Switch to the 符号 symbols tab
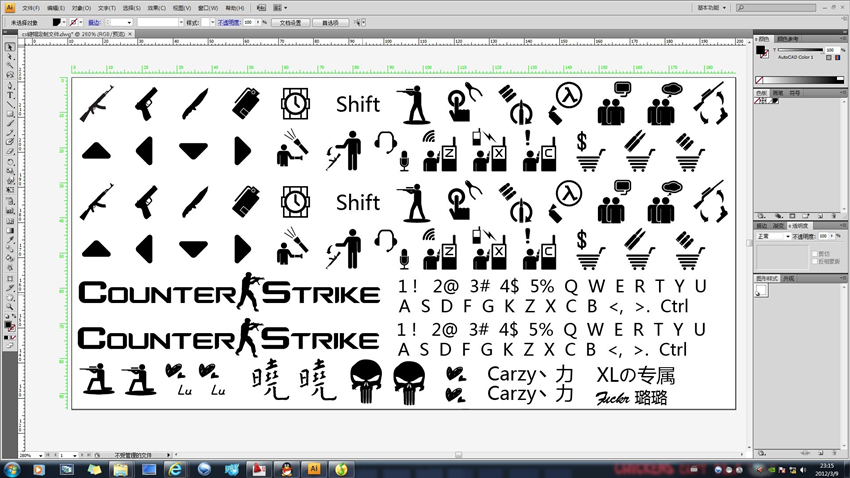 (794, 93)
